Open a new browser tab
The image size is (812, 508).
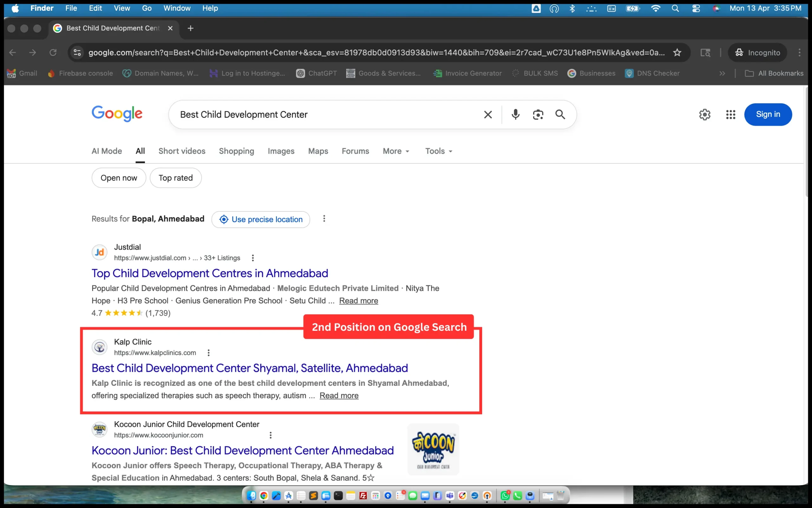coord(191,28)
